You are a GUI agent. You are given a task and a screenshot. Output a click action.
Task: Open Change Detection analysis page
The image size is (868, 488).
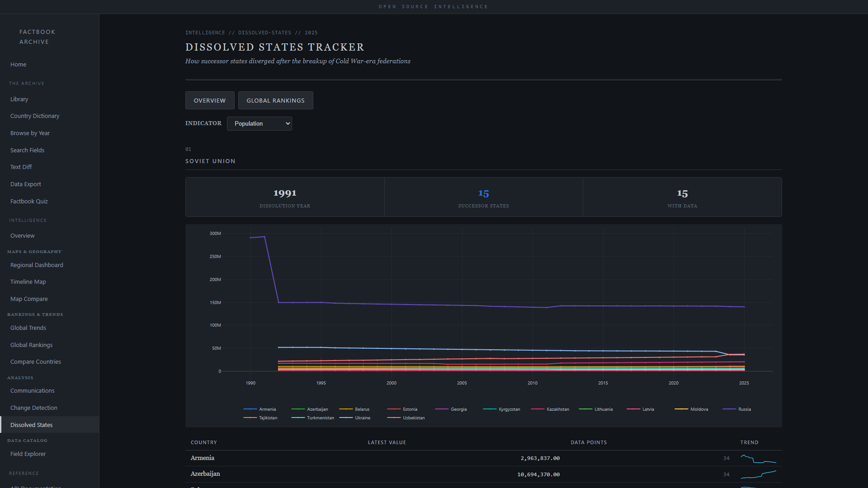click(x=34, y=408)
